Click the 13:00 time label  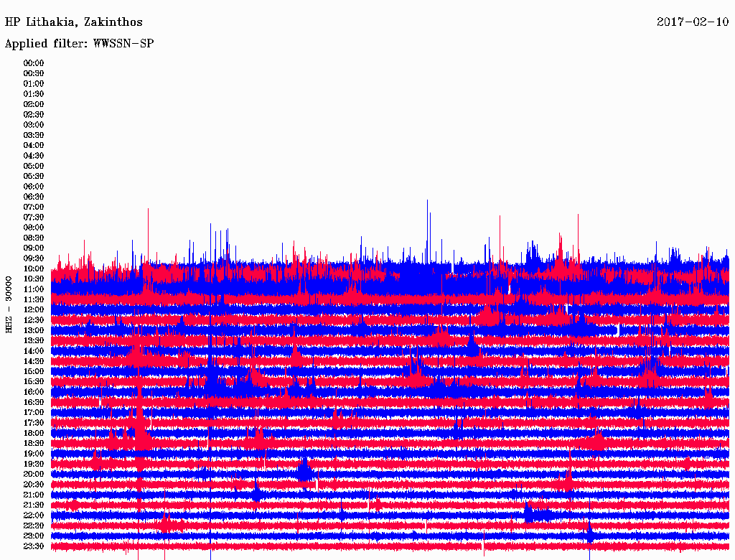(34, 331)
